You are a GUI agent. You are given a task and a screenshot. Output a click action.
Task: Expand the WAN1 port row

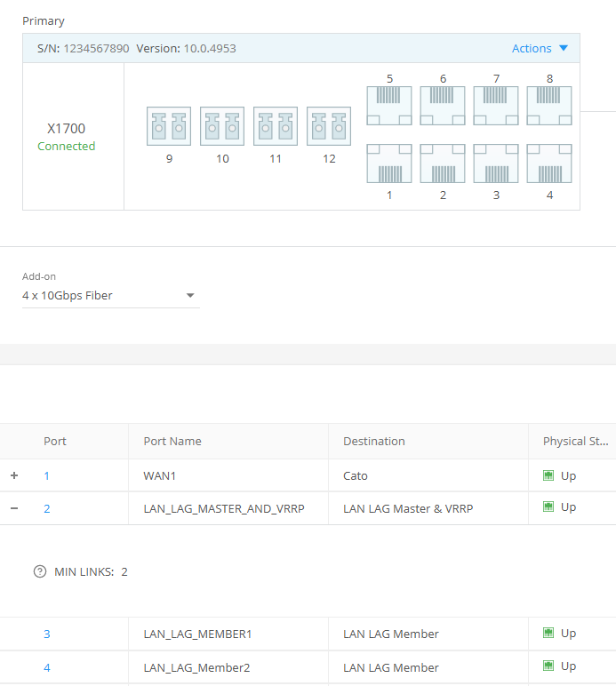(x=13, y=475)
